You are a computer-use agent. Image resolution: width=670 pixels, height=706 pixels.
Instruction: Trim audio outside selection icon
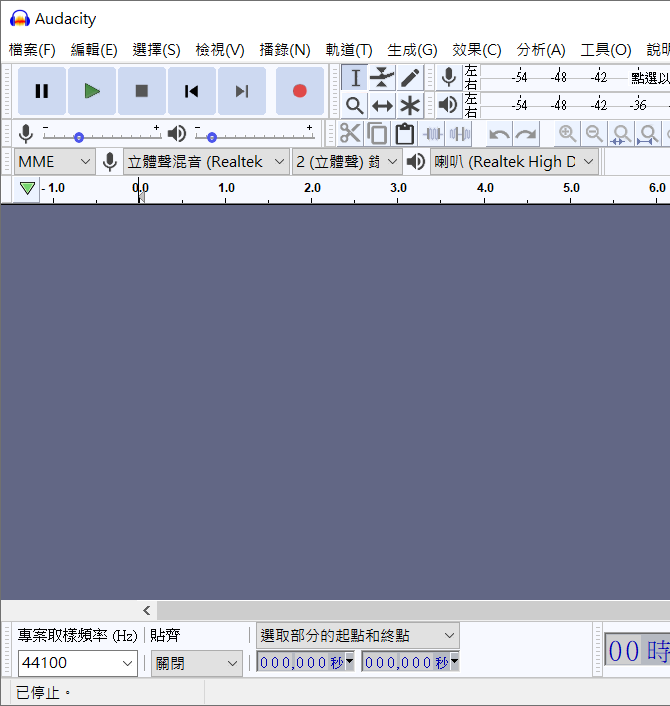[432, 134]
